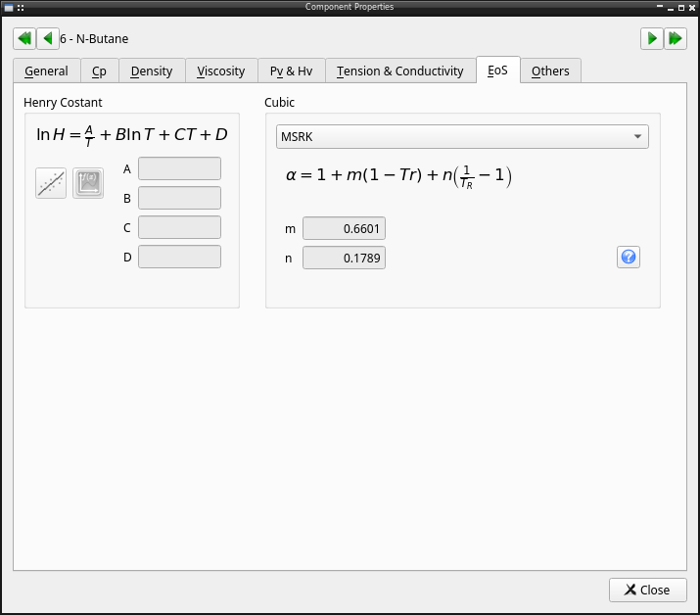Open the Henry constant regression fit tool
Image resolution: width=700 pixels, height=615 pixels.
tap(51, 183)
